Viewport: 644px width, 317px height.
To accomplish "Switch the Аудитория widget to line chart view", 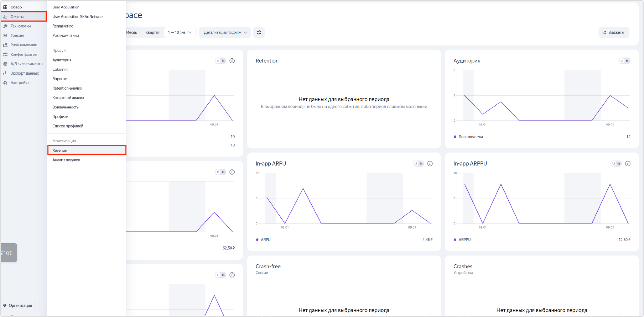I will 622,61.
